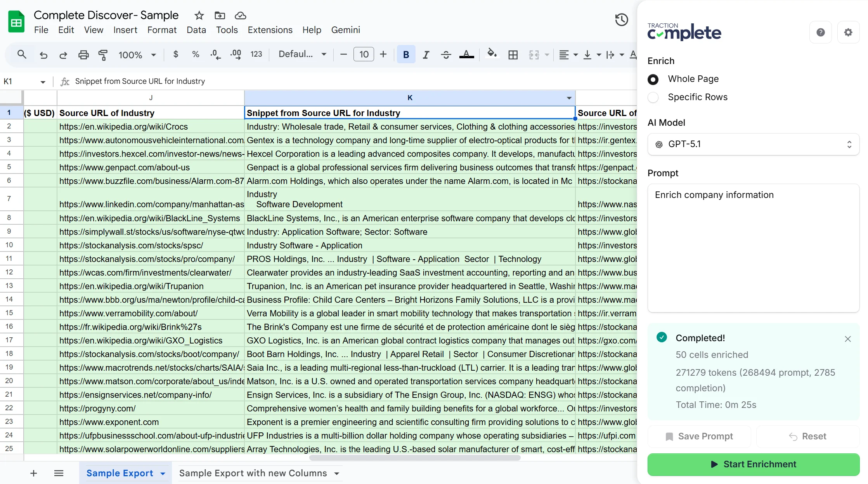This screenshot has width=868, height=484.
Task: Click the print icon
Action: point(83,55)
